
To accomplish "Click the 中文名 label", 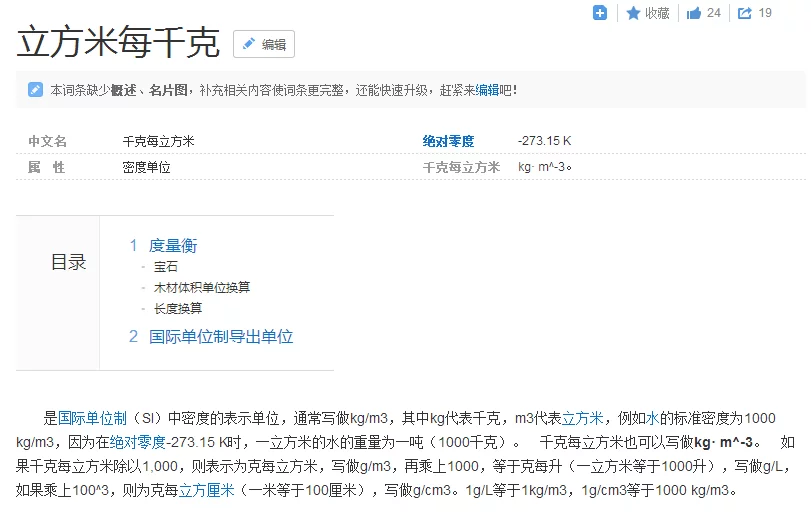I will (47, 141).
